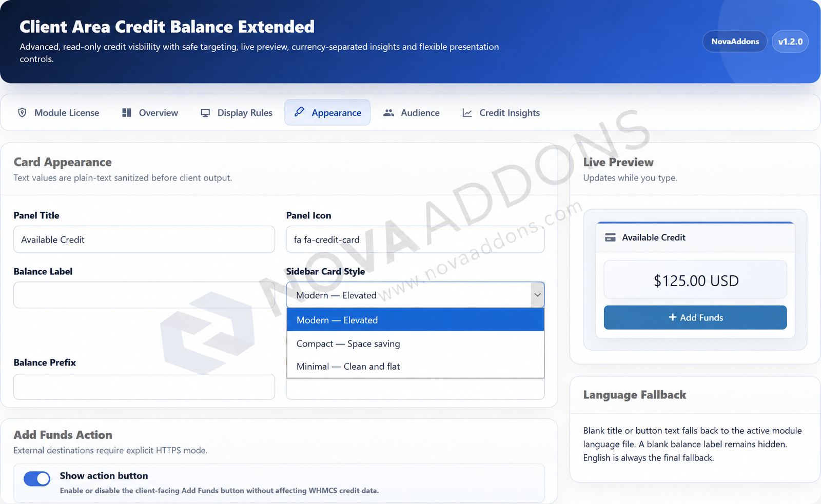Click the blue Add Funds button
Viewport: 821px width, 504px height.
pos(695,317)
